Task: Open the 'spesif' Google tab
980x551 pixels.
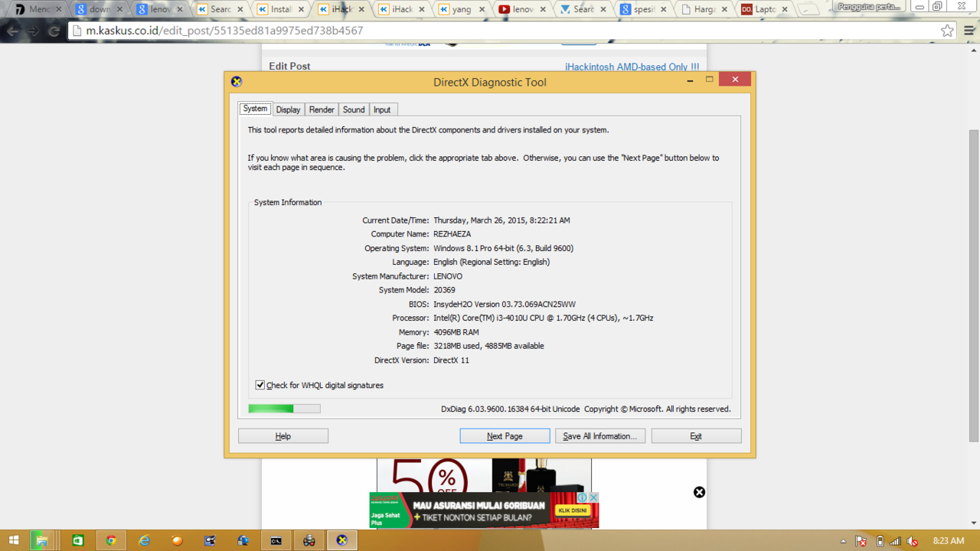Action: [642, 9]
